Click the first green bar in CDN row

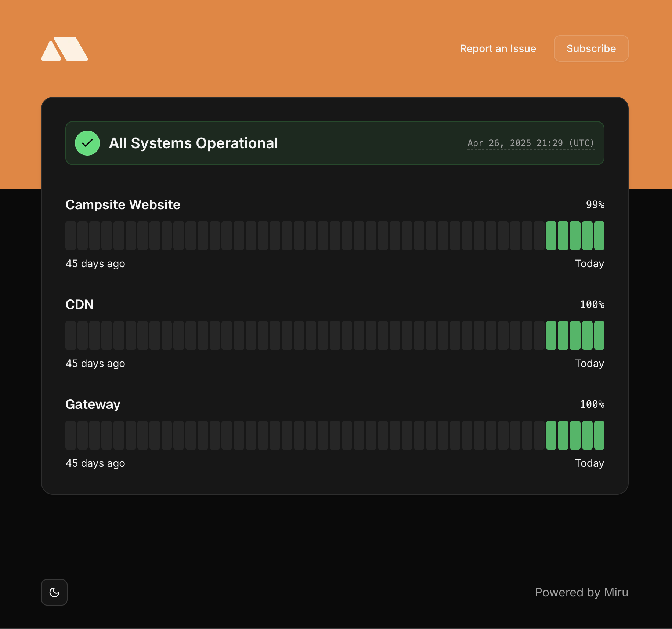click(x=551, y=335)
